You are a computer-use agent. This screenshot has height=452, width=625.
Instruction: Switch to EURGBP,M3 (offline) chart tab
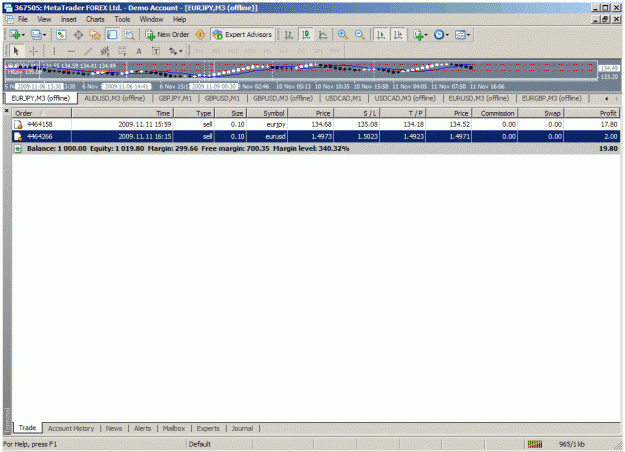point(552,98)
